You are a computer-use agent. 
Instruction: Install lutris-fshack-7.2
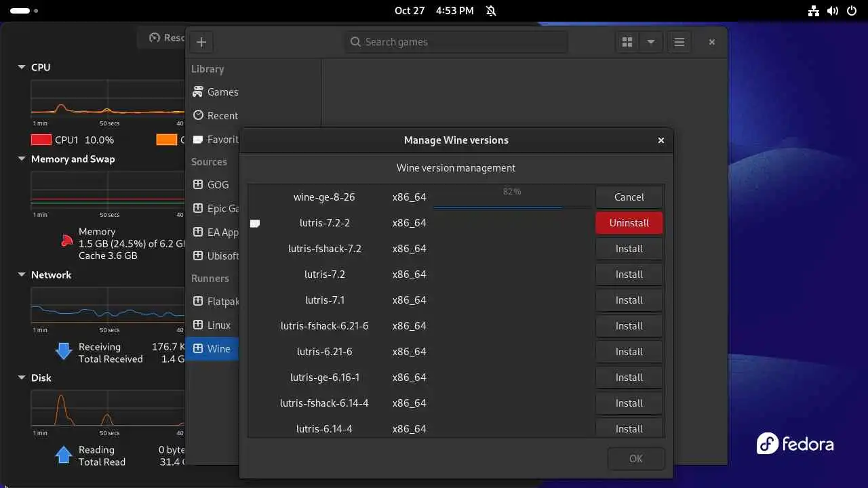629,249
